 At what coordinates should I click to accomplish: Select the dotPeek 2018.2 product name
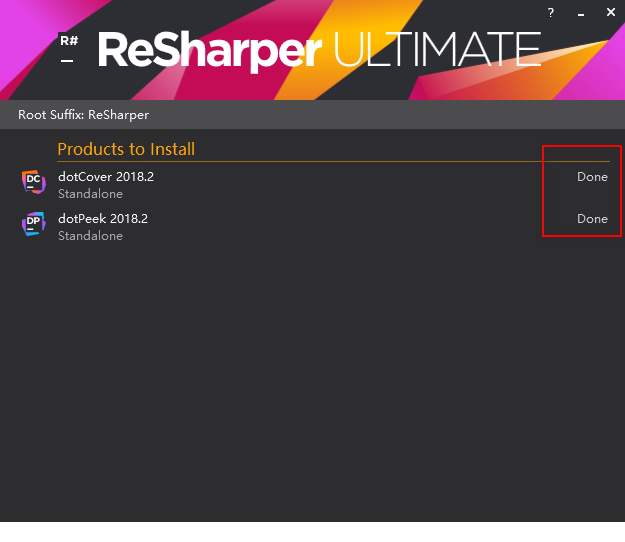click(x=103, y=218)
